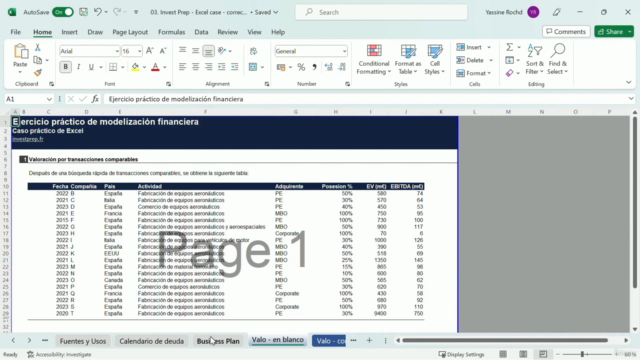Switch to Page Layout view icon
The width and height of the screenshot is (640, 360).
(x=523, y=354)
